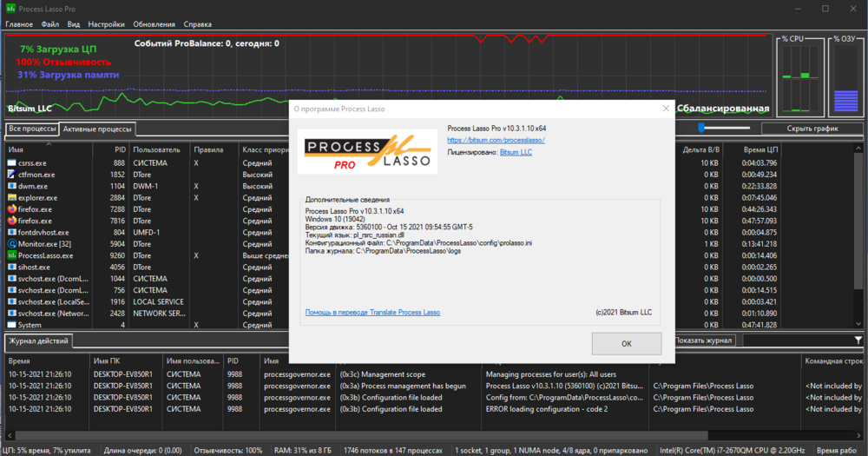868x456 pixels.
Task: Click the ctfmon.exe pen icon
Action: click(x=11, y=175)
